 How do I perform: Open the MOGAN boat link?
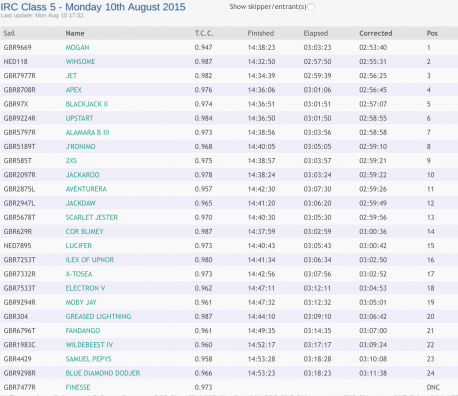tap(77, 48)
